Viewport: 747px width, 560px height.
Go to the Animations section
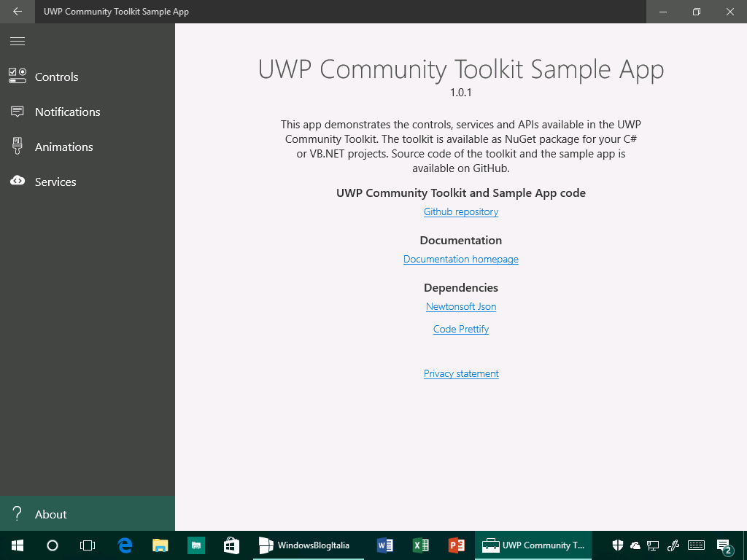point(88,147)
